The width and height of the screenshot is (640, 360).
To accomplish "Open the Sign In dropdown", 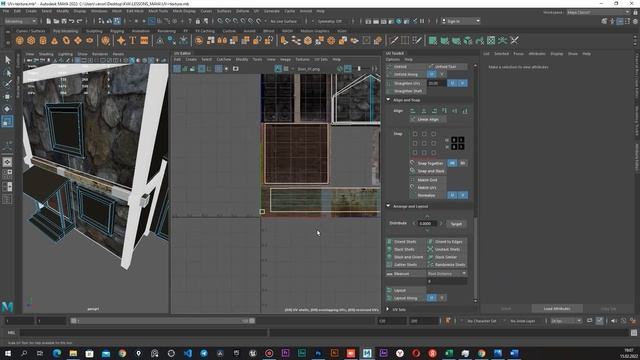I will 460,21.
